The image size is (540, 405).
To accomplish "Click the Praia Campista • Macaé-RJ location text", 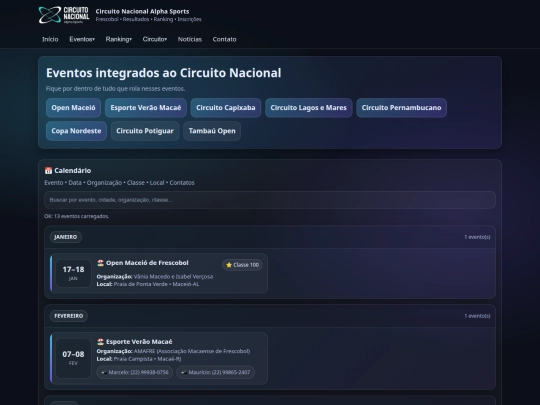I will (x=147, y=359).
